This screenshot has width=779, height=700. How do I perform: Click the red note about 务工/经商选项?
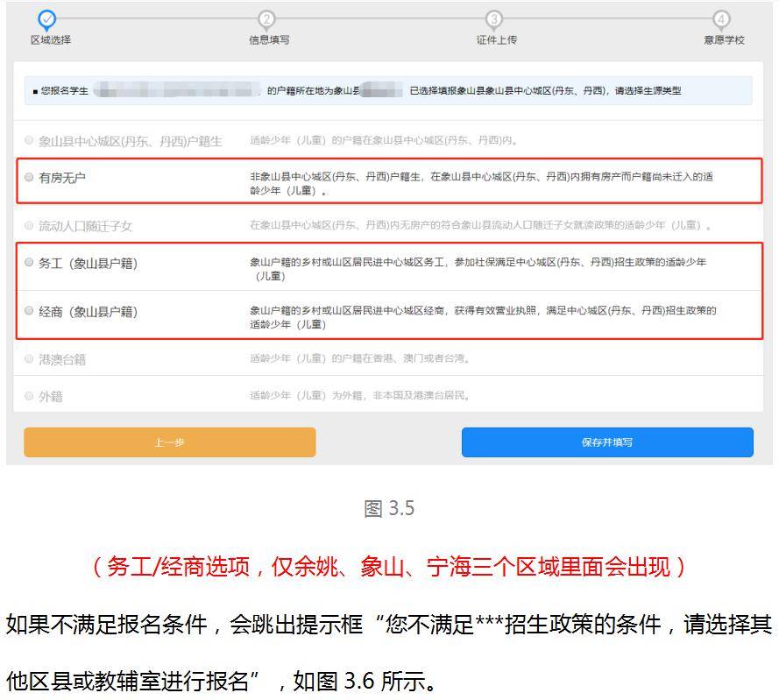click(389, 568)
